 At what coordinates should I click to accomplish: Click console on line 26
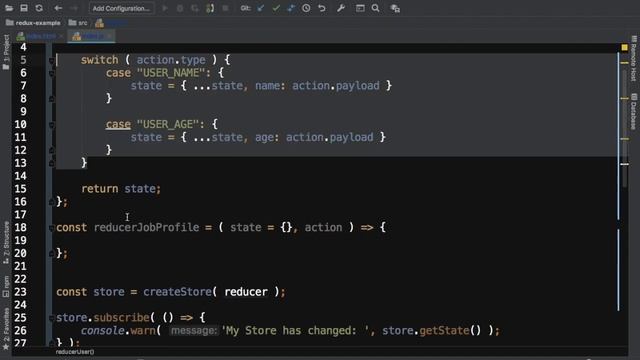point(102,330)
